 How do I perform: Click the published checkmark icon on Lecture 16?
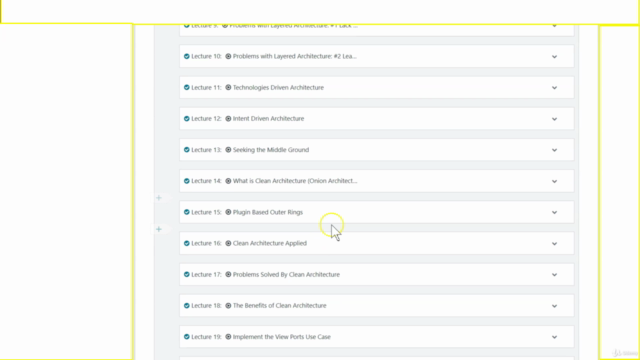[187, 243]
